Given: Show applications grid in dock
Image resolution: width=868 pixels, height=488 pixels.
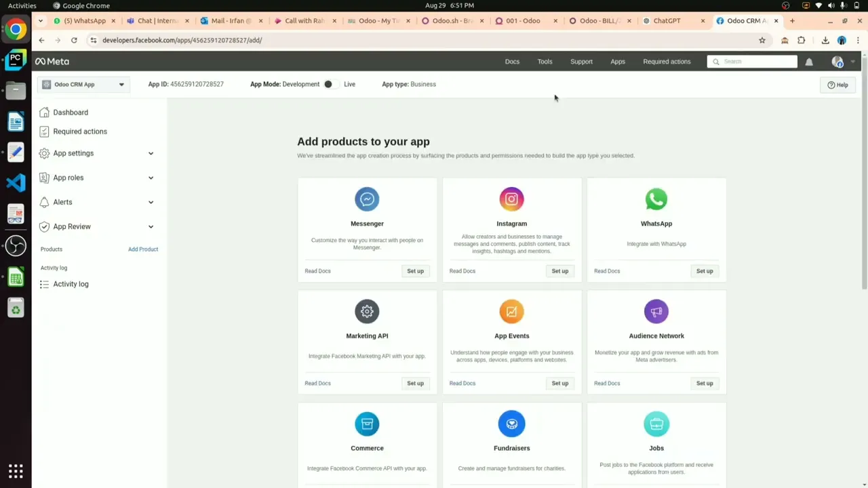Looking at the screenshot, I should tap(16, 471).
